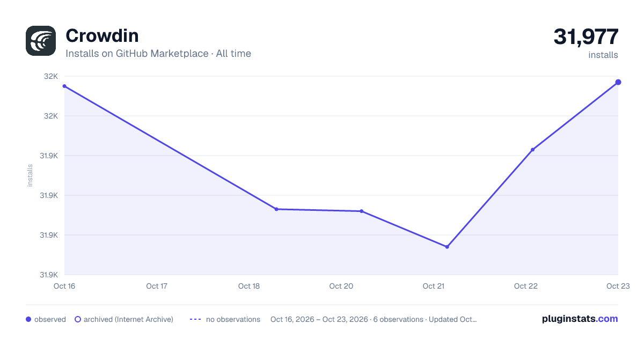Select the Oct 16 data point on the chart
The image size is (644, 338).
pos(64,86)
